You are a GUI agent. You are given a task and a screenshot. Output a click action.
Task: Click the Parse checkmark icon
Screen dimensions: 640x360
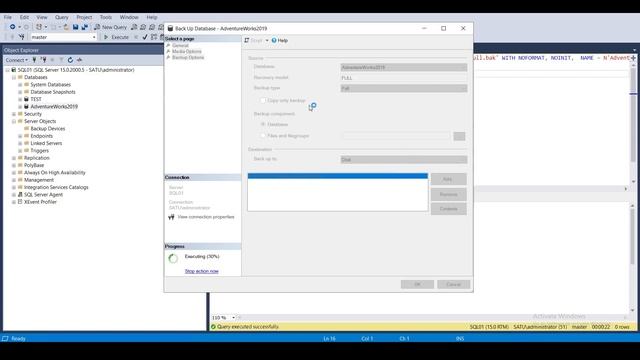pyautogui.click(x=144, y=37)
